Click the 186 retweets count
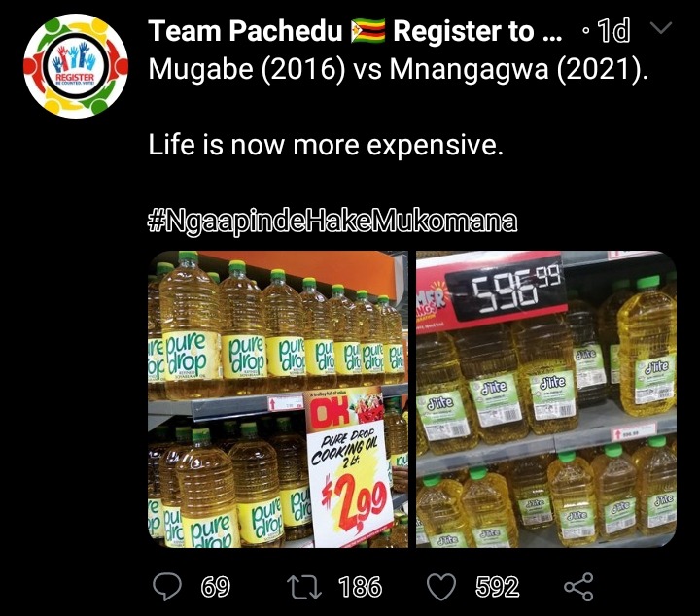This screenshot has width=700, height=616. pyautogui.click(x=361, y=587)
